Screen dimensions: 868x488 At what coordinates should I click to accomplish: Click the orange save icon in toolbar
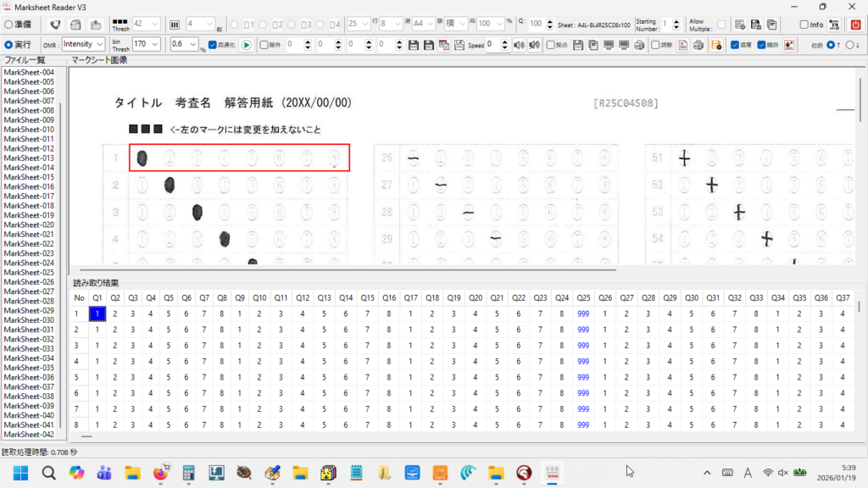coord(716,44)
